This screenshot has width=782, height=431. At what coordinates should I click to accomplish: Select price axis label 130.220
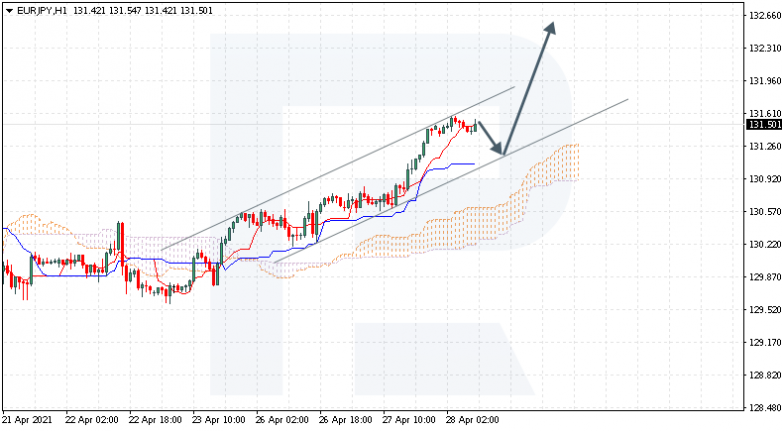[x=765, y=244]
